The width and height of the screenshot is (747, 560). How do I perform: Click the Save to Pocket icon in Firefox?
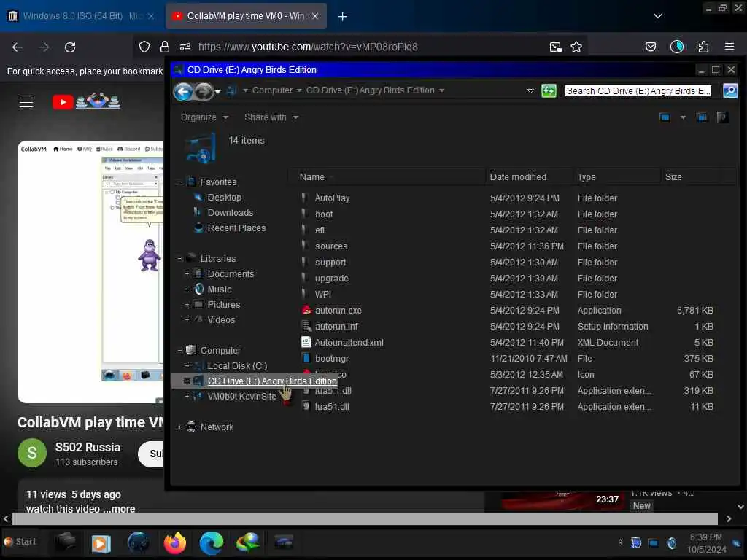(650, 47)
